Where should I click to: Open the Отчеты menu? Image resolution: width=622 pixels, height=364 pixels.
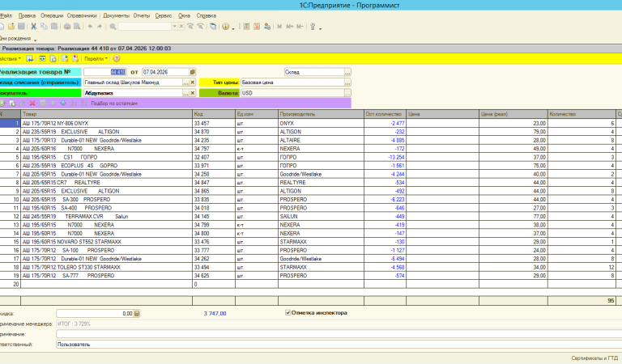click(142, 15)
